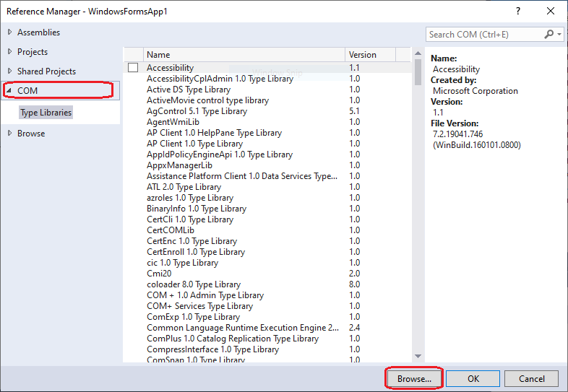The width and height of the screenshot is (568, 392).
Task: Close the Reference Manager window
Action: click(551, 12)
